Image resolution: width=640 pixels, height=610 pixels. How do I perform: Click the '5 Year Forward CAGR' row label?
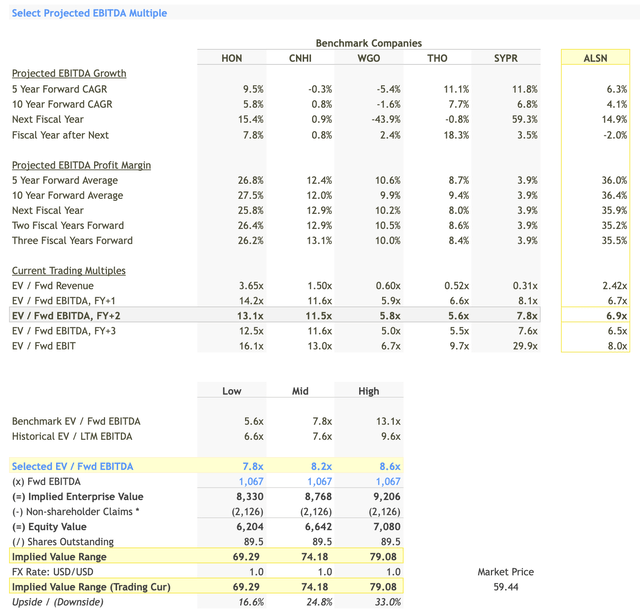(x=59, y=89)
